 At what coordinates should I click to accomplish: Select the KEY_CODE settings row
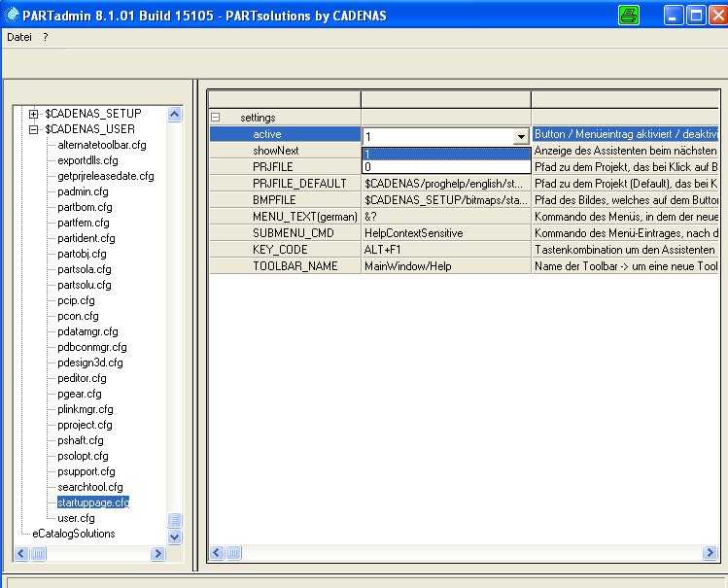point(464,249)
